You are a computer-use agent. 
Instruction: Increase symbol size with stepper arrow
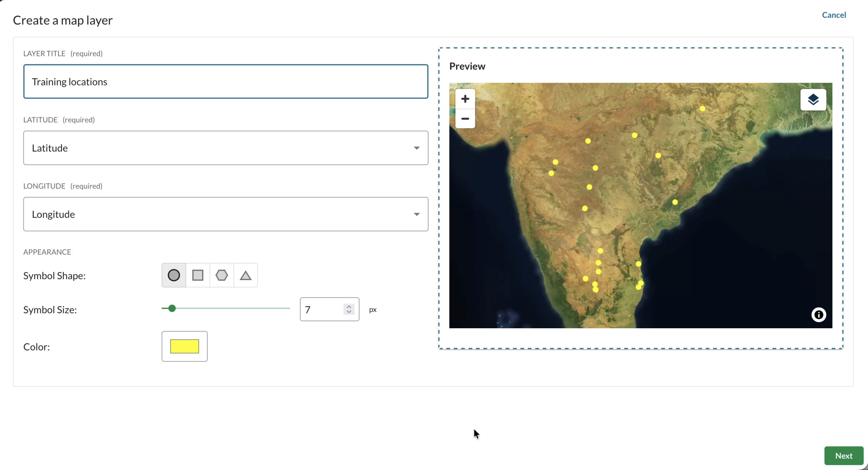click(349, 307)
